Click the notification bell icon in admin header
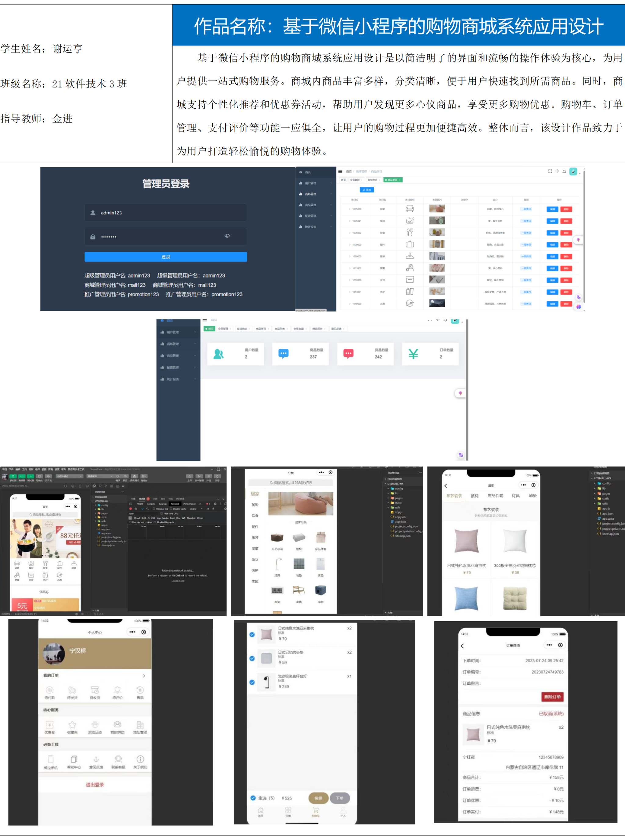Image resolution: width=625 pixels, height=840 pixels. coord(564,171)
